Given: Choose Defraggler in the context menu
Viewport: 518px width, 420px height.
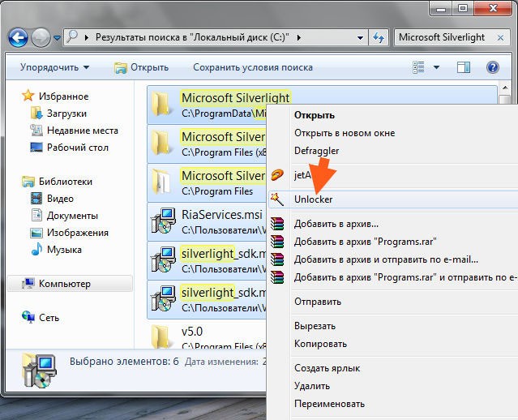Looking at the screenshot, I should tap(316, 151).
